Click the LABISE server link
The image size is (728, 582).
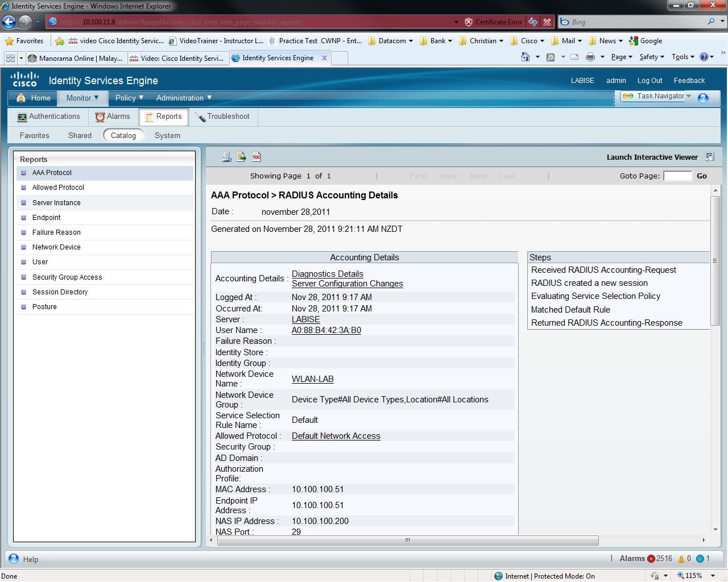(306, 319)
